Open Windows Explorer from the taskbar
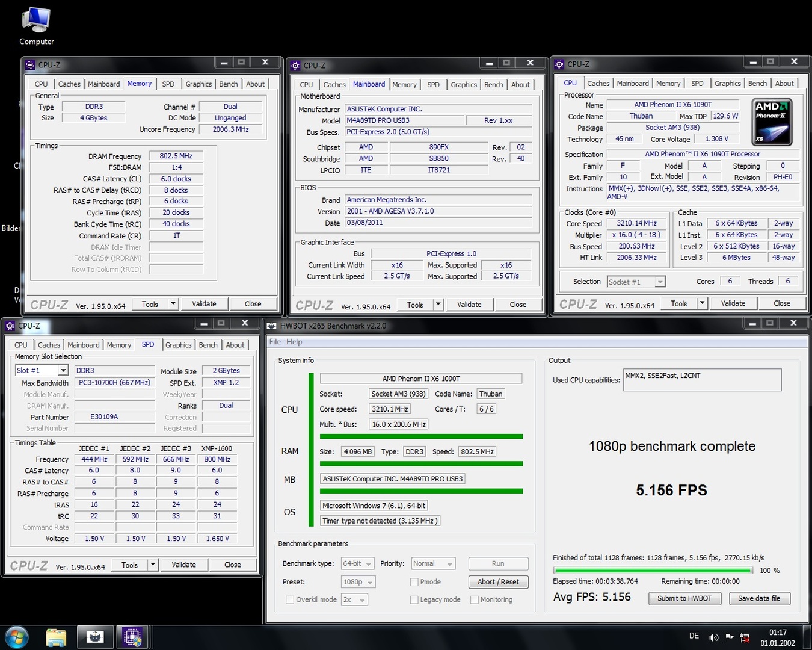Viewport: 812px width, 650px height. click(x=56, y=637)
